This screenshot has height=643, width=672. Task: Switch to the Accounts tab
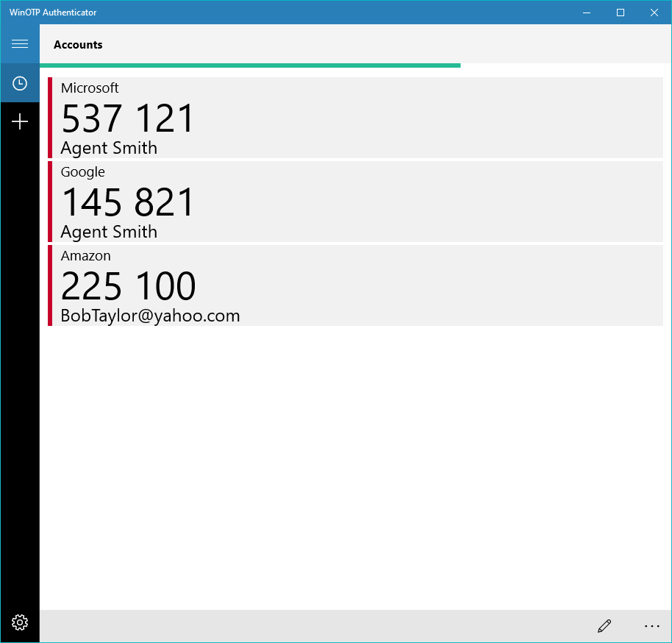[78, 44]
